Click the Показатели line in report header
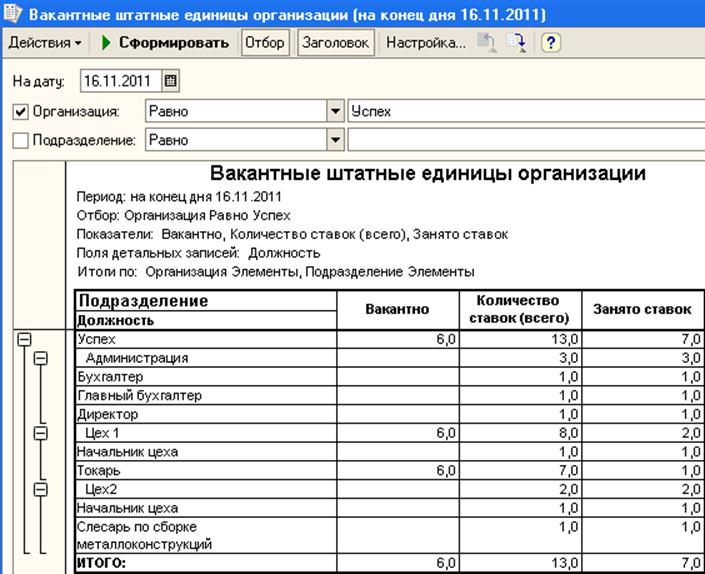The height and width of the screenshot is (574, 705). (292, 235)
